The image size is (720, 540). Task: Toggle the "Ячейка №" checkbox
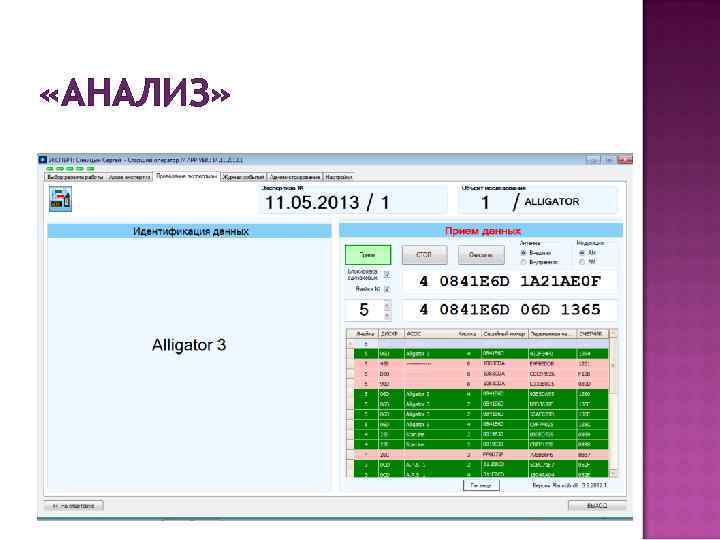click(387, 289)
